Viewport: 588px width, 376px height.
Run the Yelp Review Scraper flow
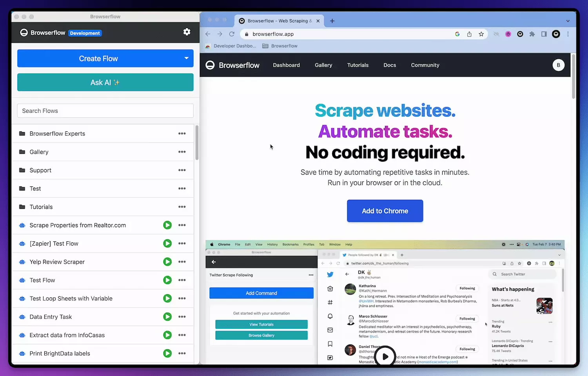pyautogui.click(x=167, y=262)
